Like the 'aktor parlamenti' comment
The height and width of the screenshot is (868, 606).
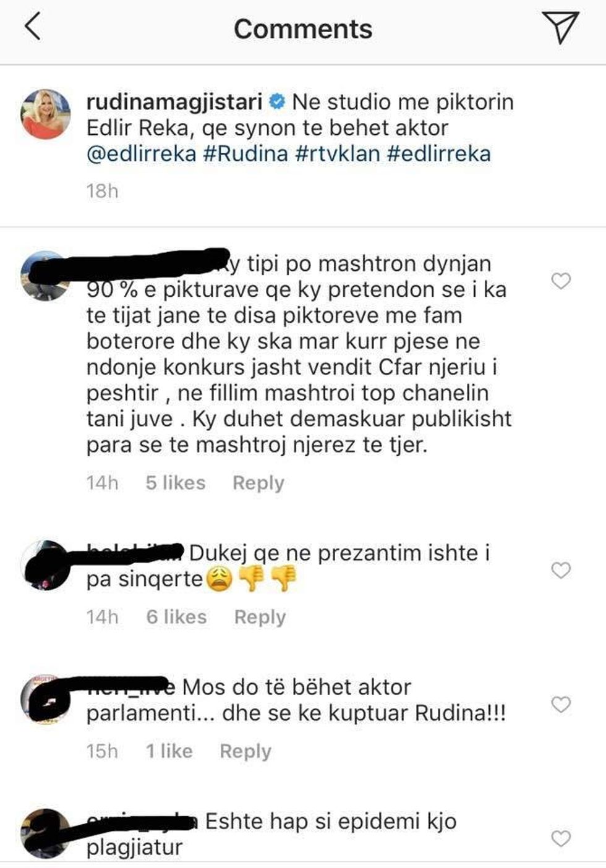tap(561, 704)
